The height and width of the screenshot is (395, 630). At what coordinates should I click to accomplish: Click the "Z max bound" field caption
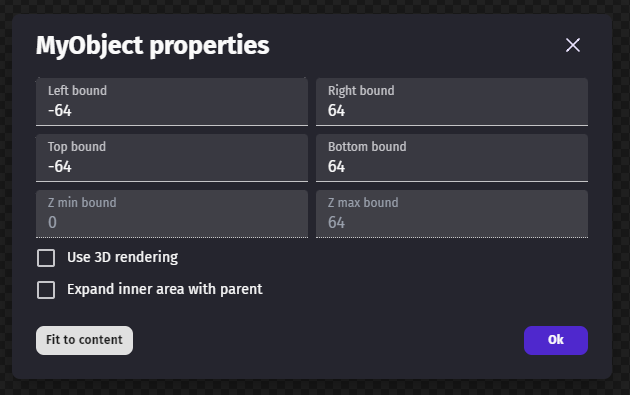click(x=363, y=203)
